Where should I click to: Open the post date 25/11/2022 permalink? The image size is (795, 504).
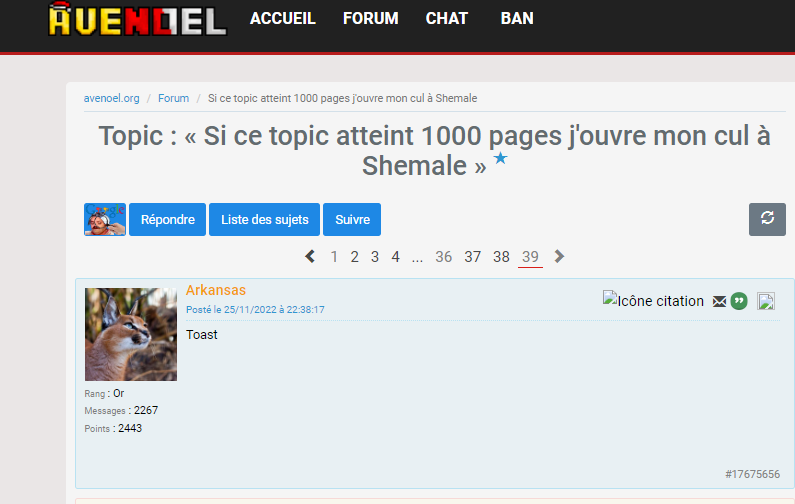(x=255, y=310)
